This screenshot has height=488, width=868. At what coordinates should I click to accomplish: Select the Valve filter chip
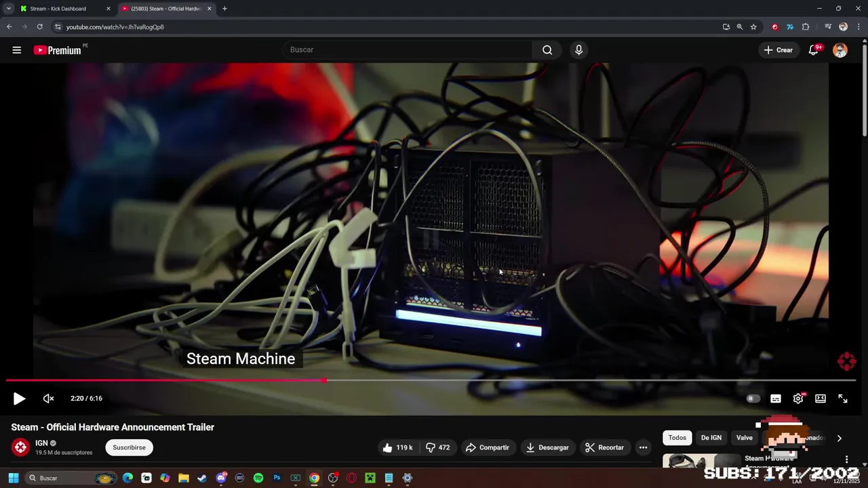745,438
